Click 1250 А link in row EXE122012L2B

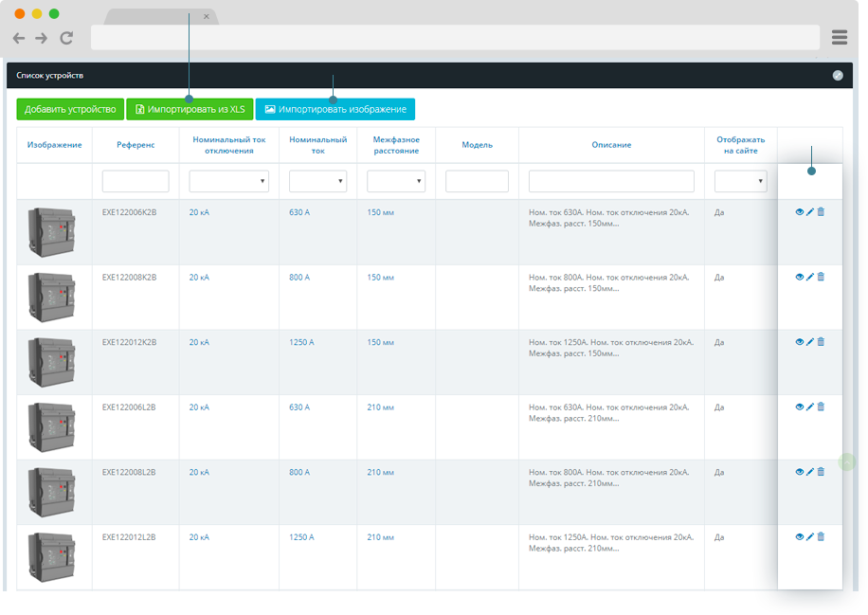(301, 537)
